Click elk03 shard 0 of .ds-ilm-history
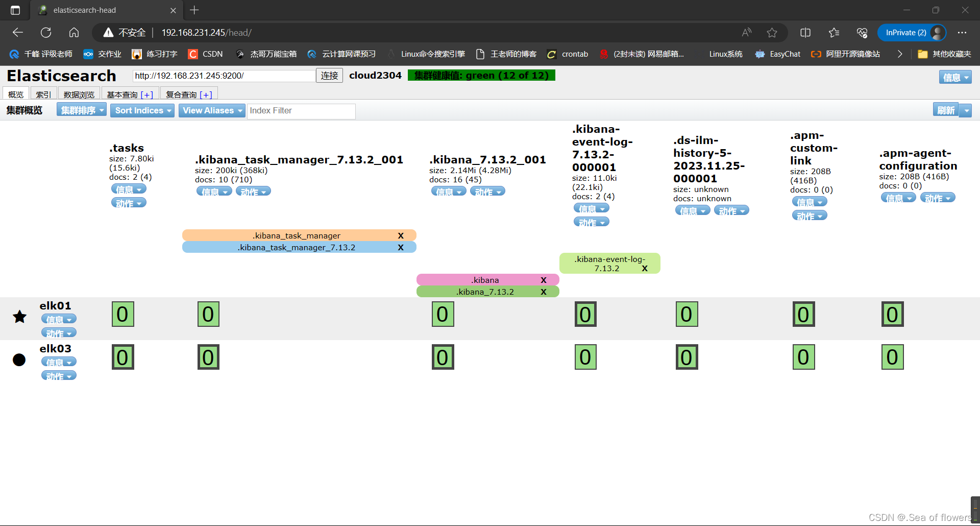Screen dimensions: 980x526 pos(687,357)
